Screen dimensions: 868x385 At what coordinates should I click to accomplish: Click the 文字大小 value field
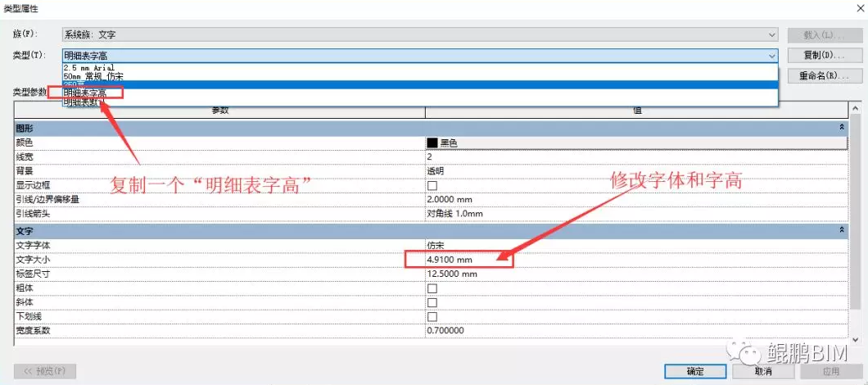(x=459, y=260)
